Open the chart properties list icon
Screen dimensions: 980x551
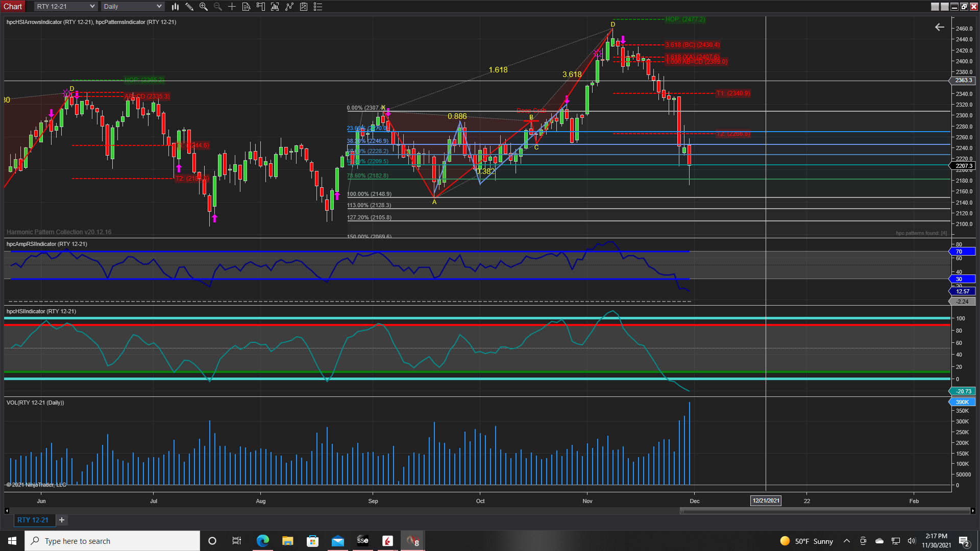click(x=318, y=7)
